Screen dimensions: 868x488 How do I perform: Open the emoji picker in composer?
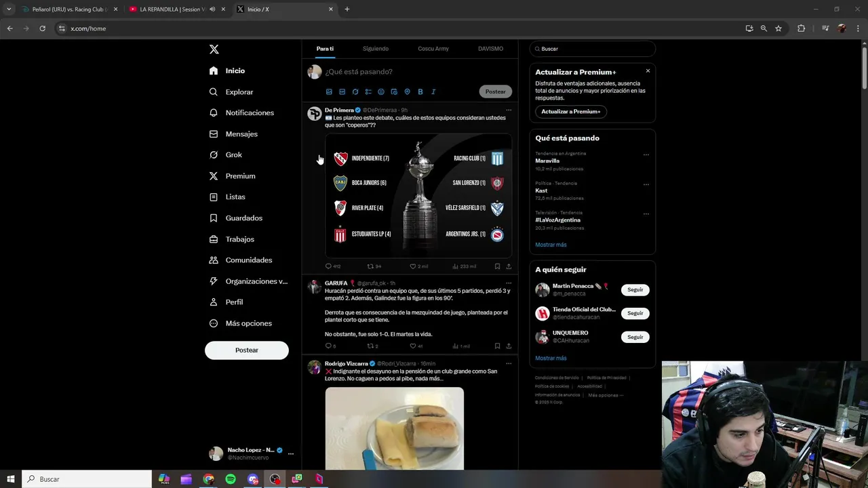[381, 91]
